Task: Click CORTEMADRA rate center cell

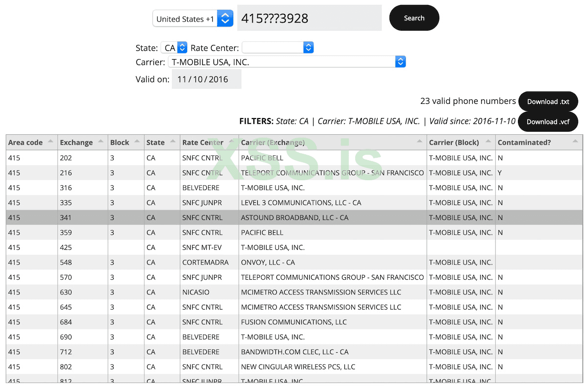Action: (209, 263)
